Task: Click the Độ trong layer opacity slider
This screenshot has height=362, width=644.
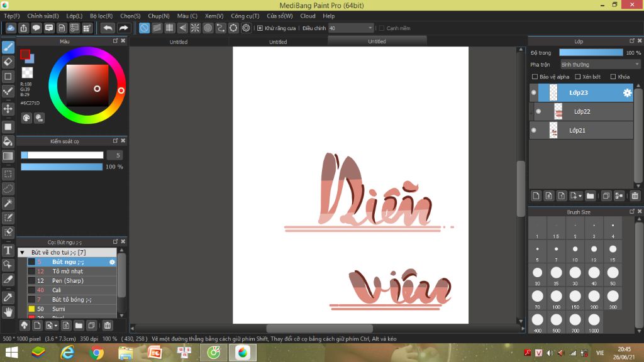Action: tap(591, 53)
